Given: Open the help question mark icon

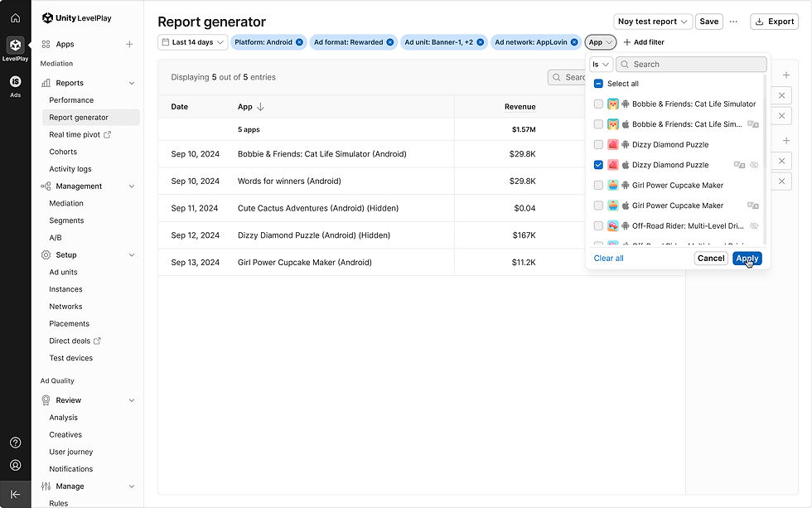Looking at the screenshot, I should pyautogui.click(x=16, y=443).
